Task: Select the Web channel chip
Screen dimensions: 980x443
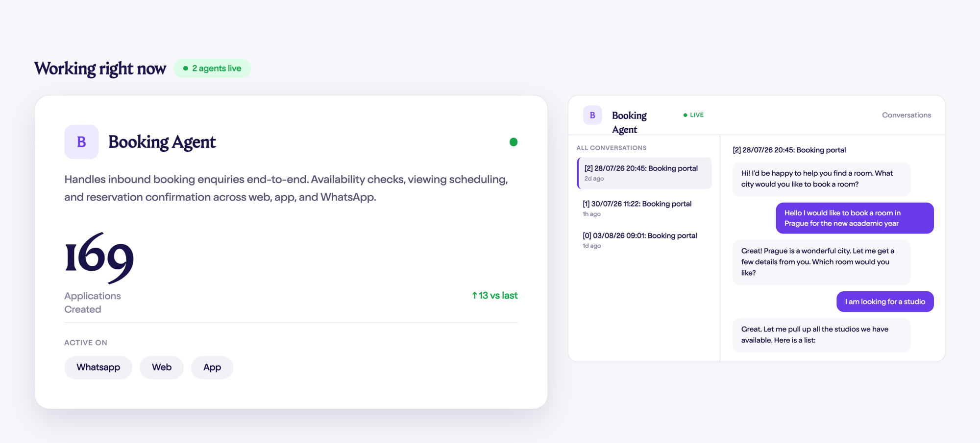Action: pyautogui.click(x=162, y=367)
